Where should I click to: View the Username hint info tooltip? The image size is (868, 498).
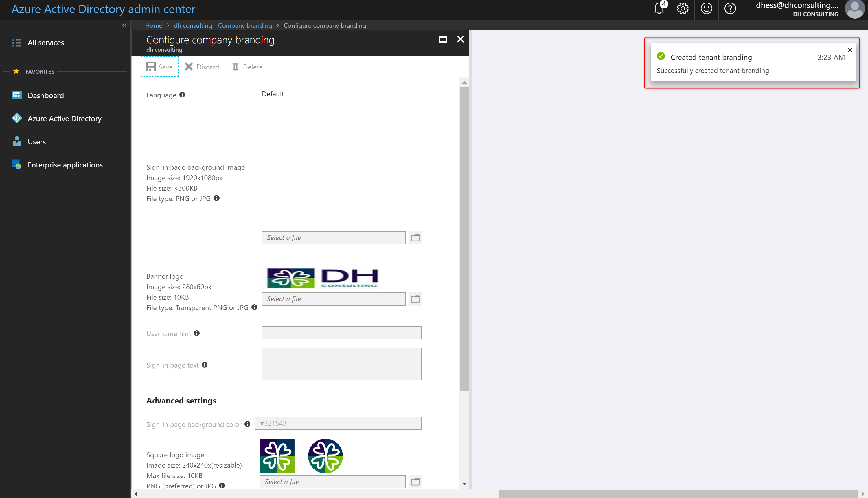[196, 333]
